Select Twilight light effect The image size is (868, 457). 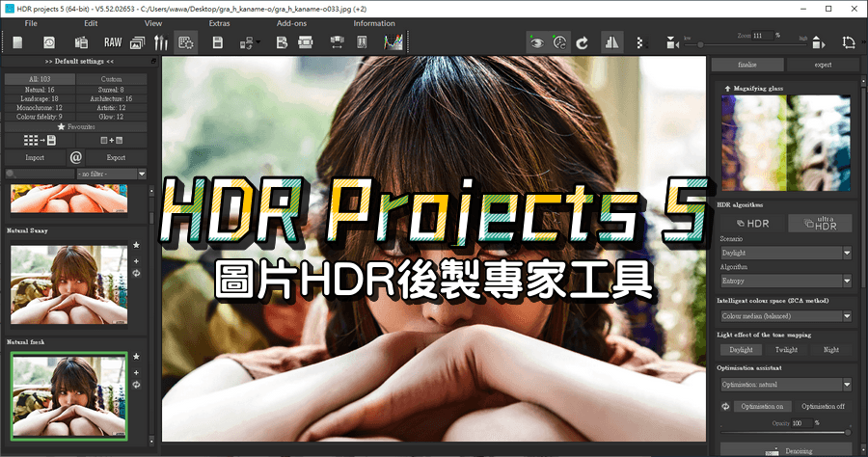(786, 350)
